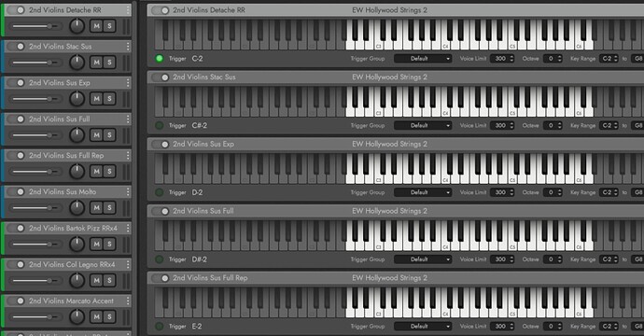Screen dimensions: 644x336
Task: Mute the 2nd Violins Col Legno RRx4 channel
Action: pyautogui.click(x=96, y=281)
